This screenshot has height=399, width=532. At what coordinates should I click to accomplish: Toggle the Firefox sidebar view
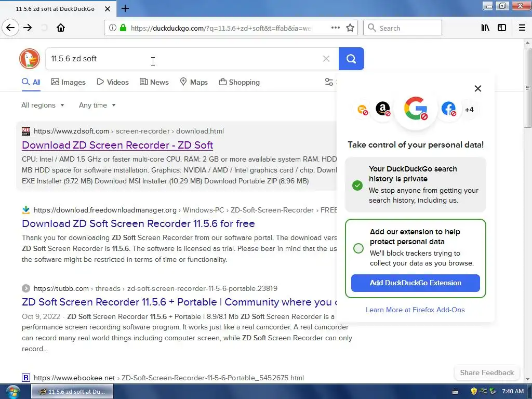point(502,28)
